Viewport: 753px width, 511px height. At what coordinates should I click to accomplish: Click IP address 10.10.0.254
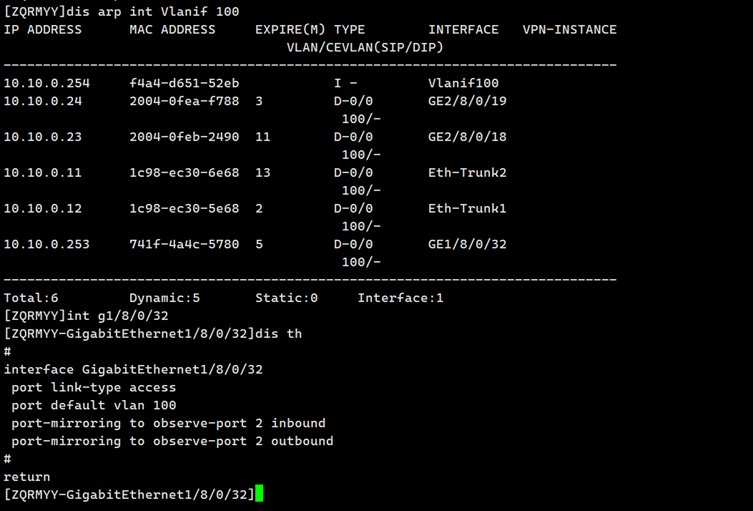pyautogui.click(x=46, y=83)
